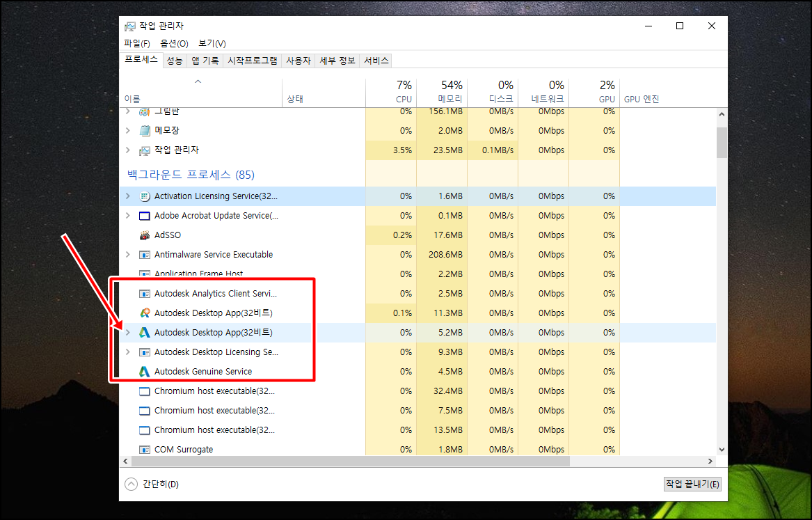This screenshot has height=520, width=812.
Task: Click the Autodesk Desktop Licensing Service icon
Action: click(x=145, y=352)
